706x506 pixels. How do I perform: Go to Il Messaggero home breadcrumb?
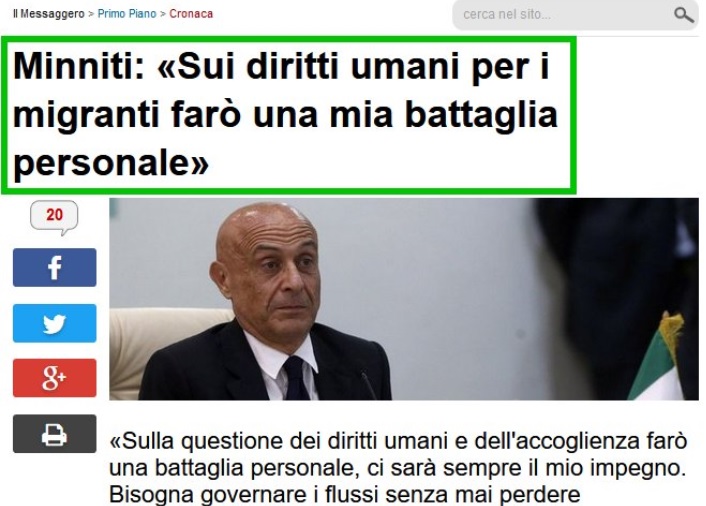click(49, 14)
